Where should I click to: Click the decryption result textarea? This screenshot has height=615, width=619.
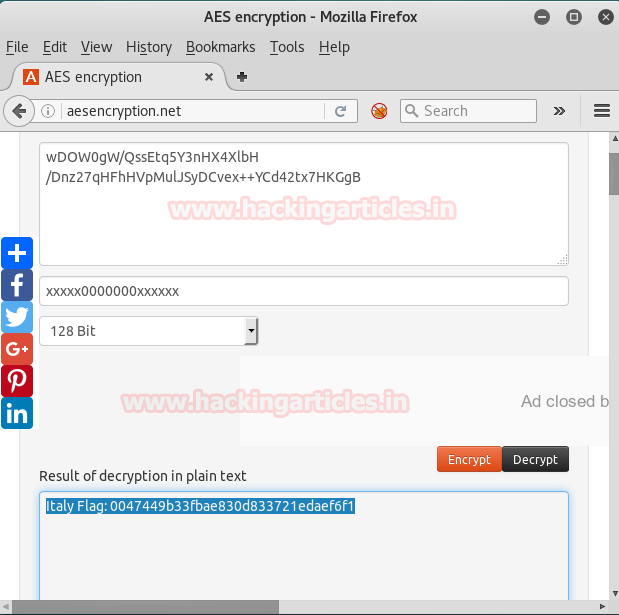pos(304,547)
